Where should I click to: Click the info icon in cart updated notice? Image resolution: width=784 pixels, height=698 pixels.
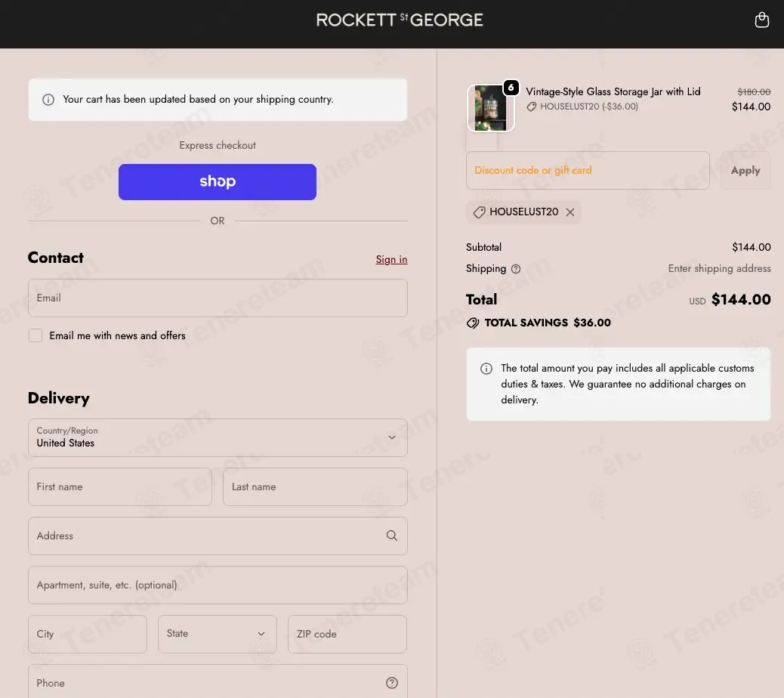point(48,100)
